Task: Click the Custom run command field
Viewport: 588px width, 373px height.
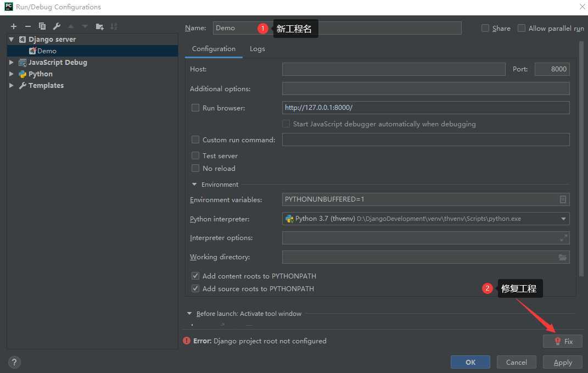Action: pos(425,140)
